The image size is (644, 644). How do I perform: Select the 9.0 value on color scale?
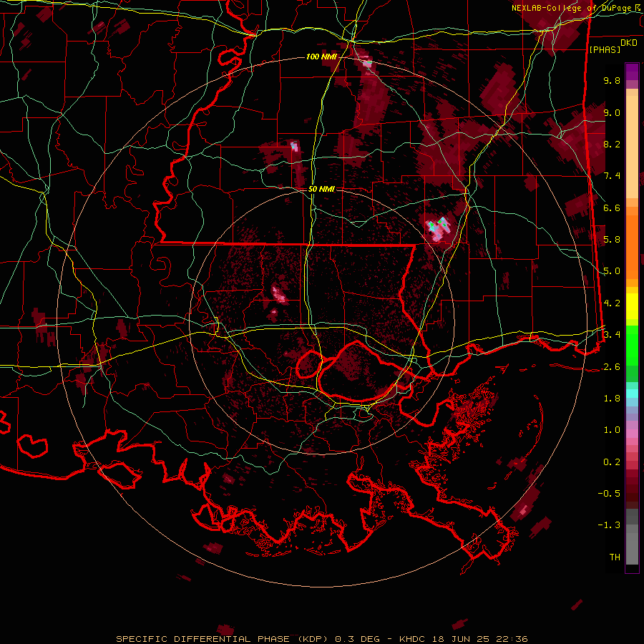coord(612,112)
